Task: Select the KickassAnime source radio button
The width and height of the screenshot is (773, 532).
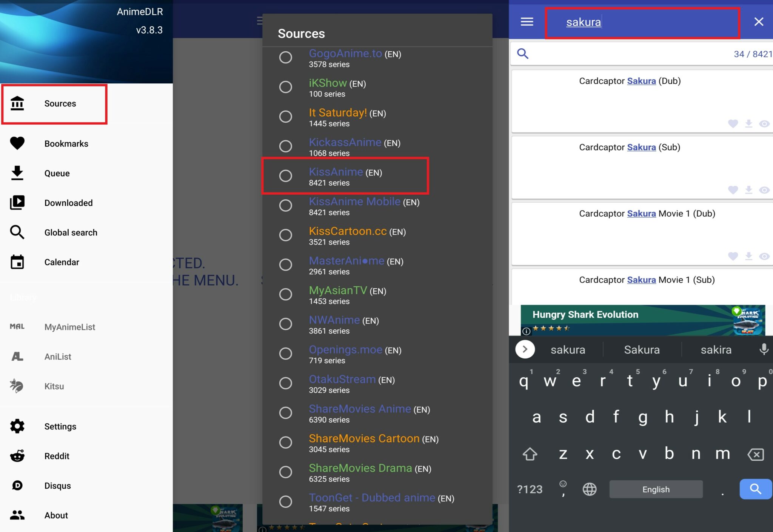Action: point(286,146)
